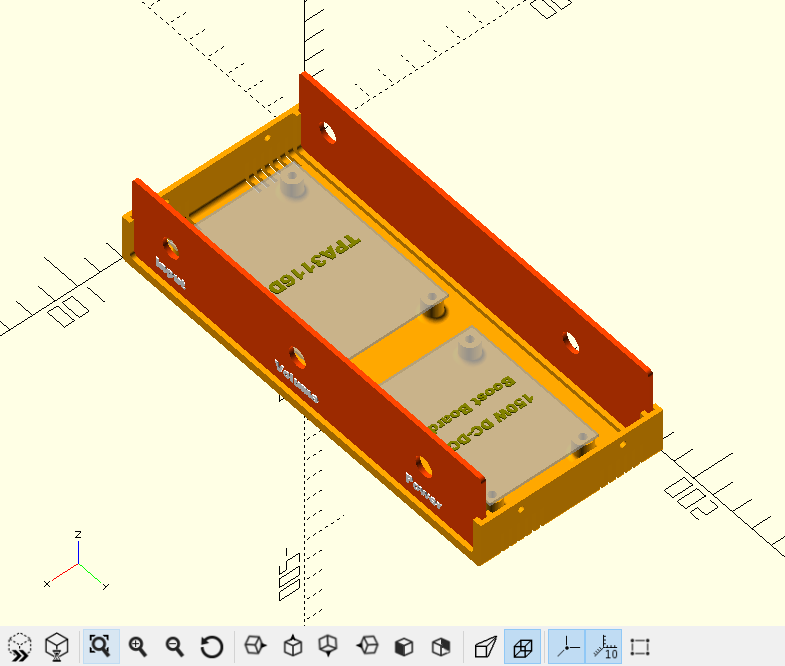This screenshot has height=666, width=785.
Task: Enable Perspective projection mode
Action: click(x=485, y=646)
